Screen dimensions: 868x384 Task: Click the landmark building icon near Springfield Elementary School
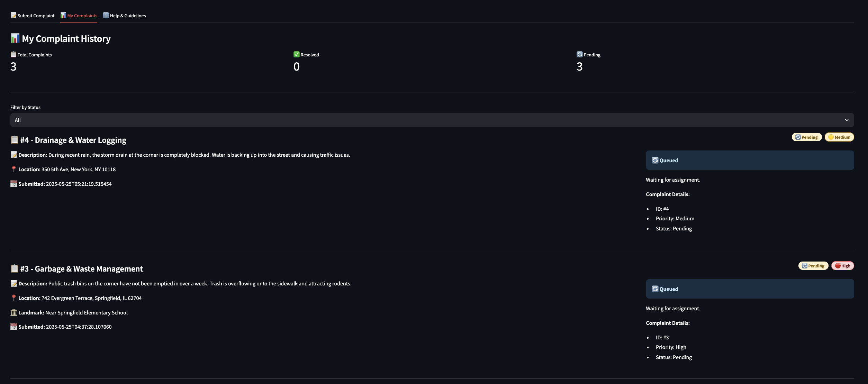tap(14, 312)
